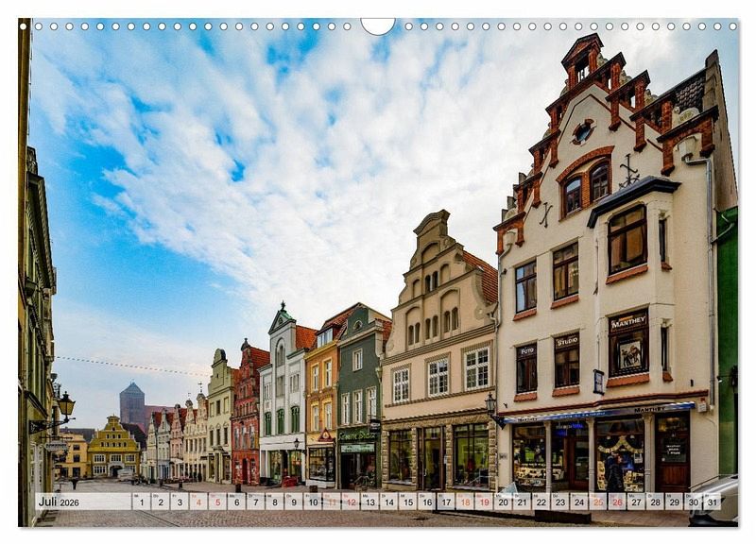Viewport: 756px width, 545px height.
Task: Click the Juli 2026 month label
Action: pyautogui.click(x=59, y=502)
